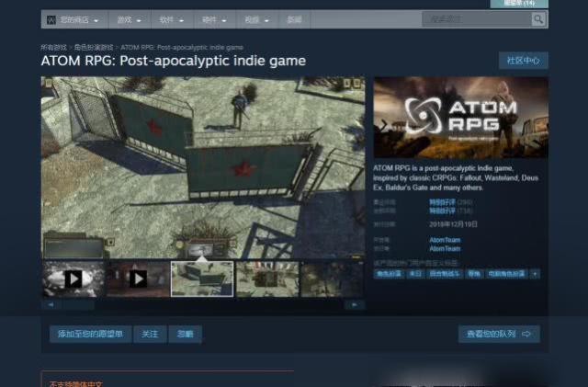The height and width of the screenshot is (387, 588).
Task: Focus the store search input field
Action: tap(477, 19)
